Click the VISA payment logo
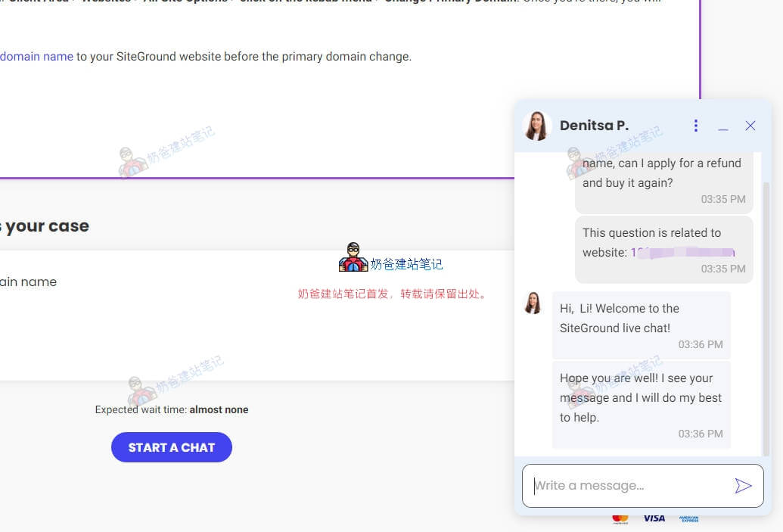Viewport: 783px width, 532px height. [x=654, y=518]
